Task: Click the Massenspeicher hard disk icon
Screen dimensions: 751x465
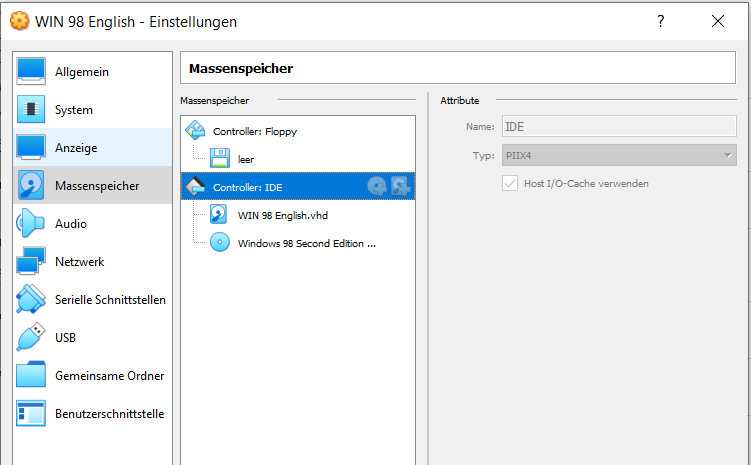Action: (31, 185)
